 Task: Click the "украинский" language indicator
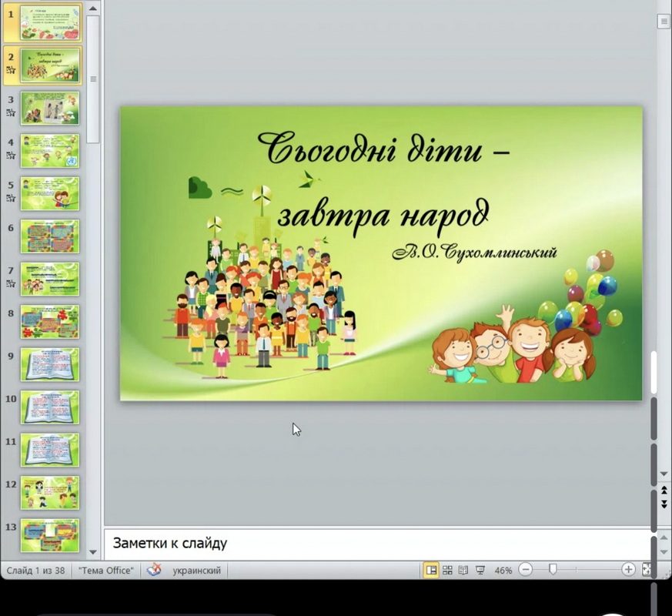196,571
